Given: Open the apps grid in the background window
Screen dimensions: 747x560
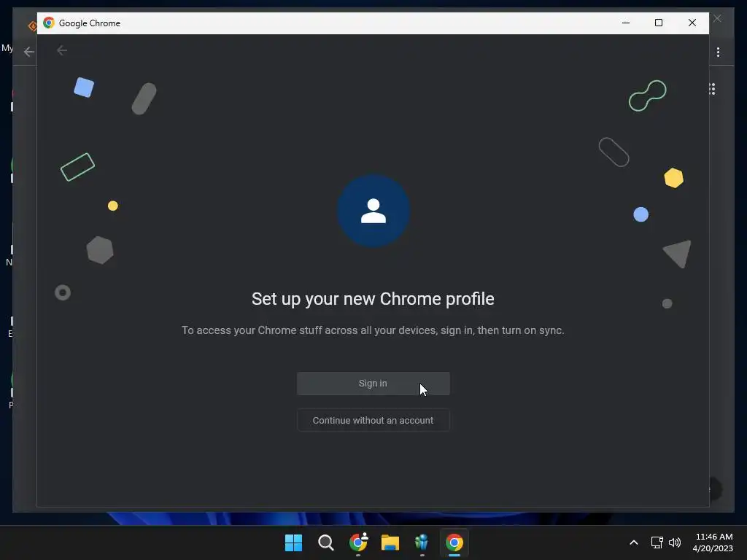Looking at the screenshot, I should (712, 89).
